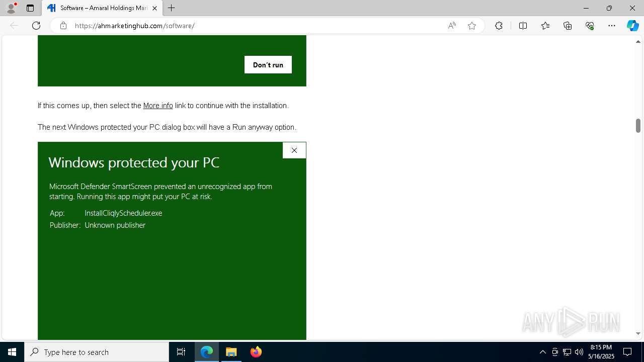The height and width of the screenshot is (362, 644).
Task: Open the notification center
Action: point(627,352)
